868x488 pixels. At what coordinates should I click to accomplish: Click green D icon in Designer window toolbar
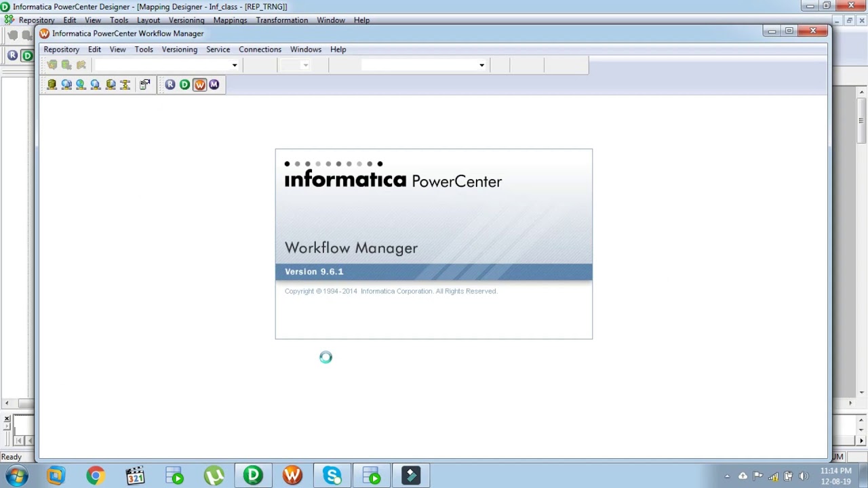pos(27,56)
